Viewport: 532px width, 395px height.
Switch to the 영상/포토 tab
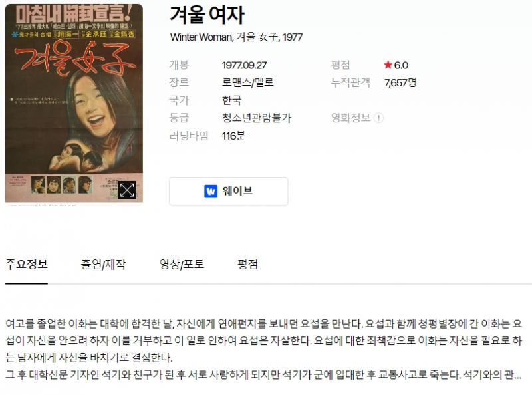(182, 264)
